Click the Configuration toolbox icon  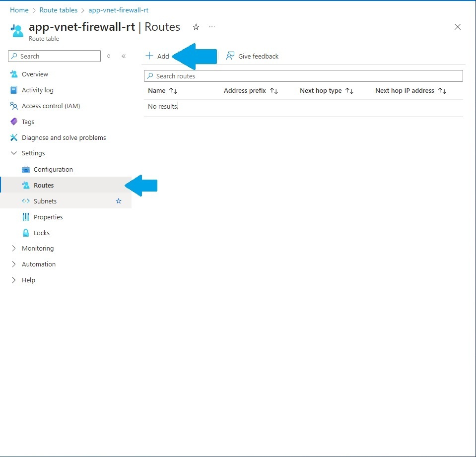pyautogui.click(x=26, y=169)
